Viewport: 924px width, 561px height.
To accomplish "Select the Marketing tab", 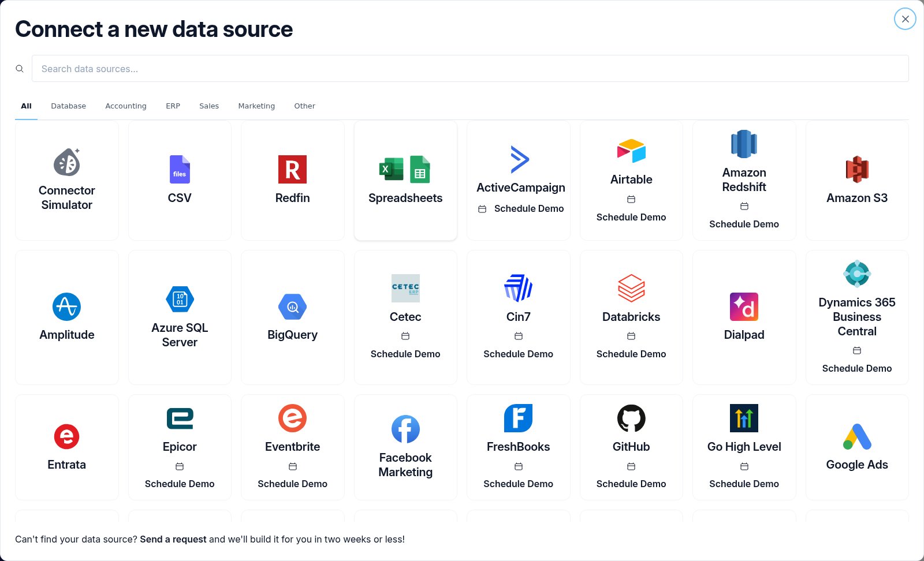I will (x=256, y=106).
